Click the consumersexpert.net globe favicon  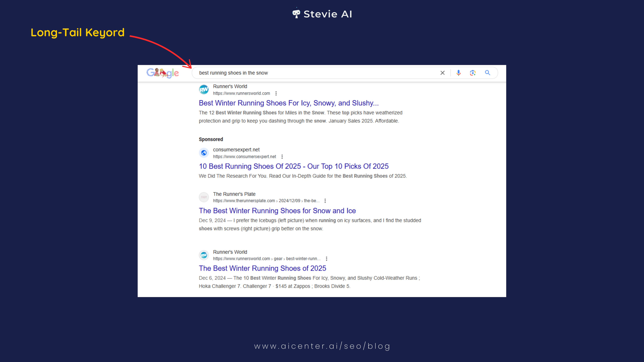click(204, 153)
